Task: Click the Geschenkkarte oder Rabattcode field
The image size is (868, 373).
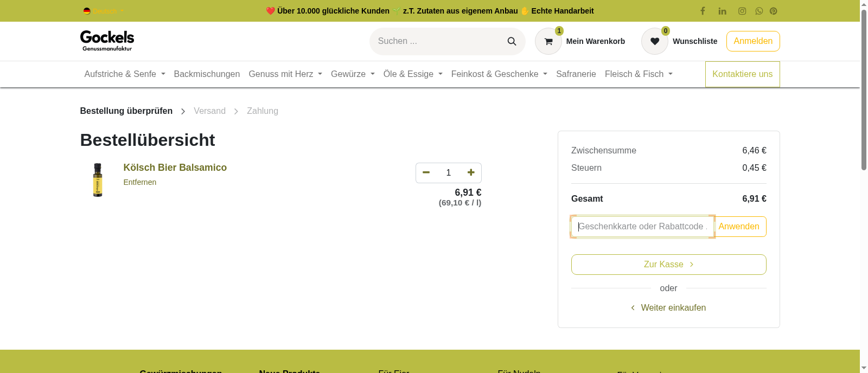Action: [x=642, y=227]
